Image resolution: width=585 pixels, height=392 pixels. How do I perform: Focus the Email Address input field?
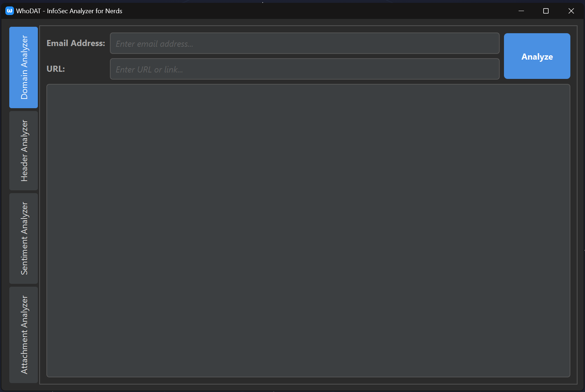click(x=304, y=43)
